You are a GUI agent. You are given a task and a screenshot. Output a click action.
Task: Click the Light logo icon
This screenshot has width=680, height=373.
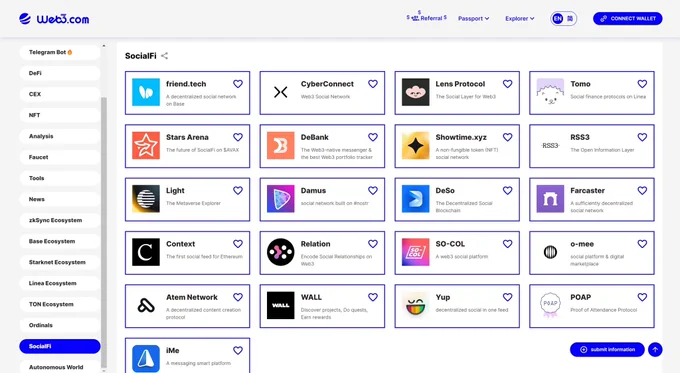click(x=146, y=199)
